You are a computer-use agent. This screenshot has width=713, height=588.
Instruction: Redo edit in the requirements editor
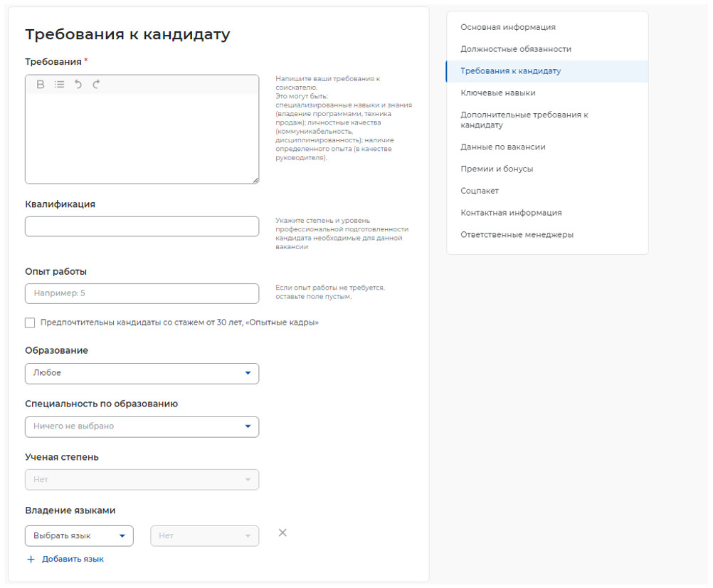(x=96, y=84)
